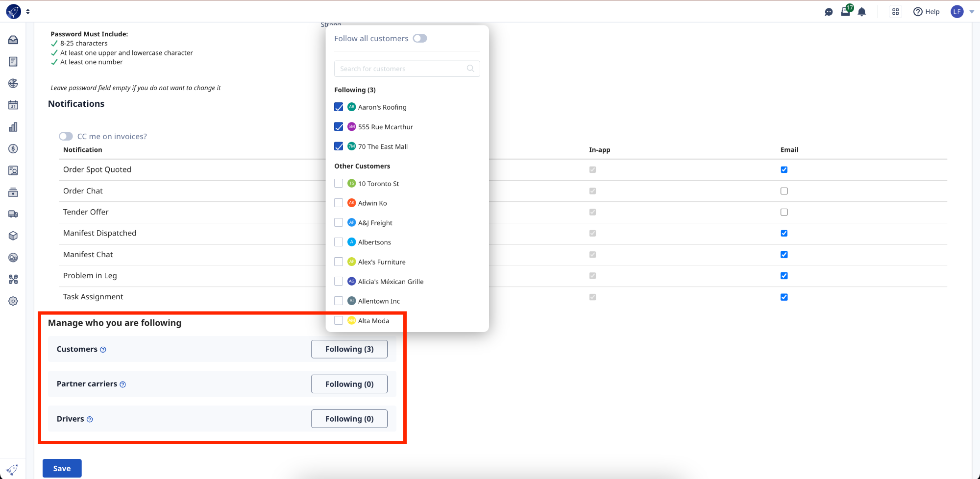Click the Albertsons customer name
Viewport: 980px width, 479px height.
(374, 242)
